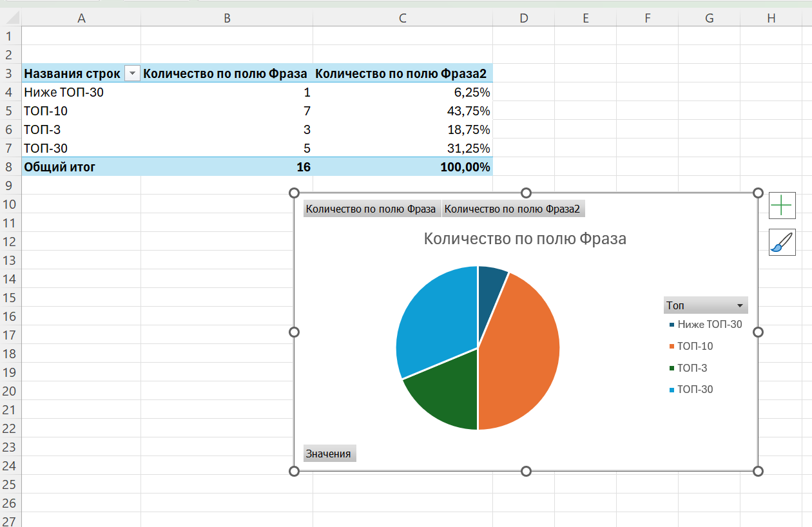The width and height of the screenshot is (812, 527).
Task: Click the Количество по полю Фраза2 chart field button
Action: tap(513, 209)
